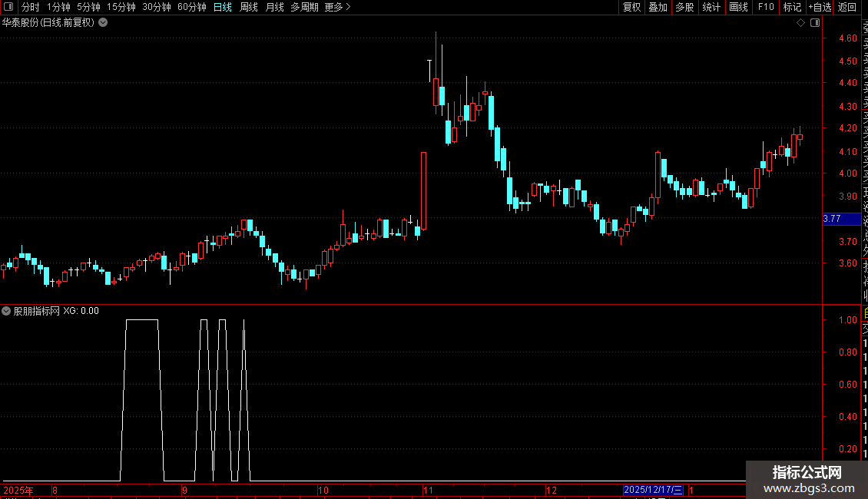Click the diamond marker icon above the chart
This screenshot has height=499, width=868.
click(x=800, y=23)
